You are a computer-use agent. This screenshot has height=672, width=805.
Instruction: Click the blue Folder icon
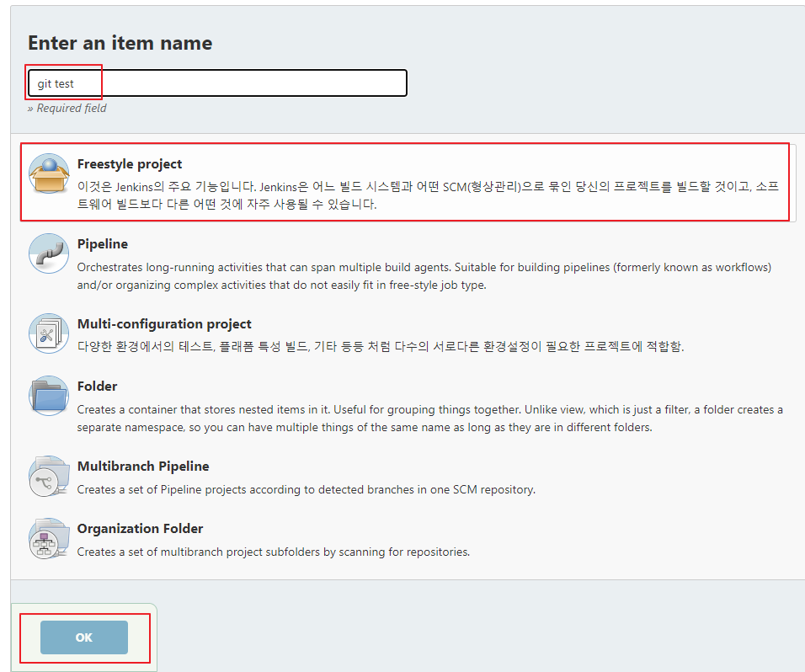tap(49, 396)
